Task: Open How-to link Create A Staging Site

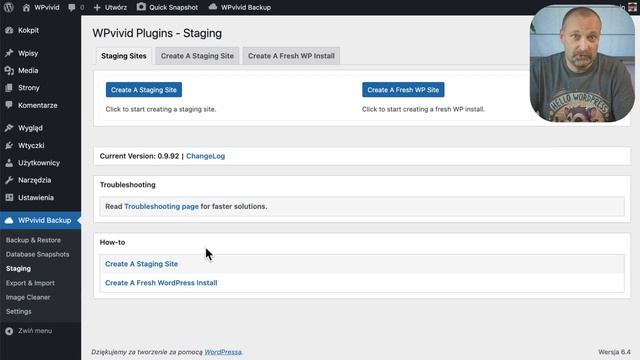Action: coord(142,264)
